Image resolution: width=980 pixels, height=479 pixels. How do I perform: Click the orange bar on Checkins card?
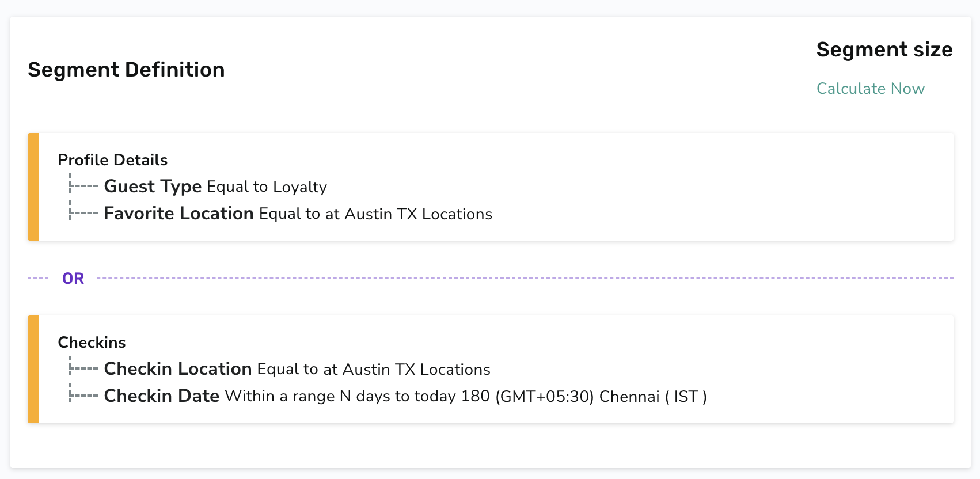(x=33, y=369)
